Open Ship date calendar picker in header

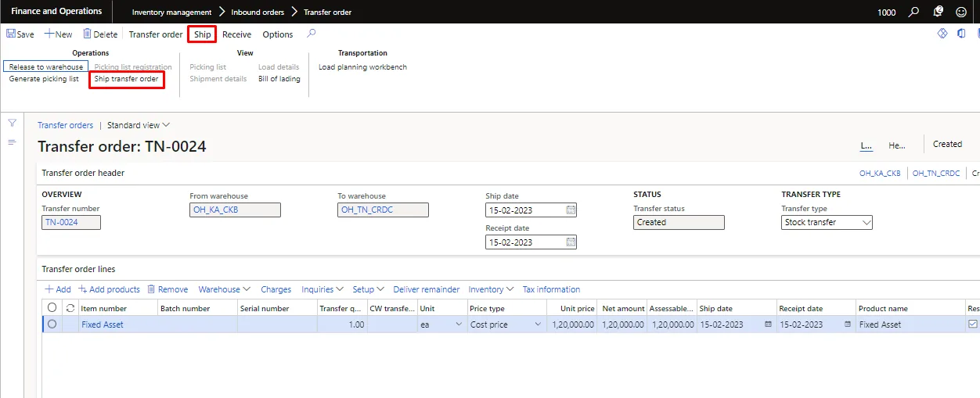pyautogui.click(x=571, y=210)
